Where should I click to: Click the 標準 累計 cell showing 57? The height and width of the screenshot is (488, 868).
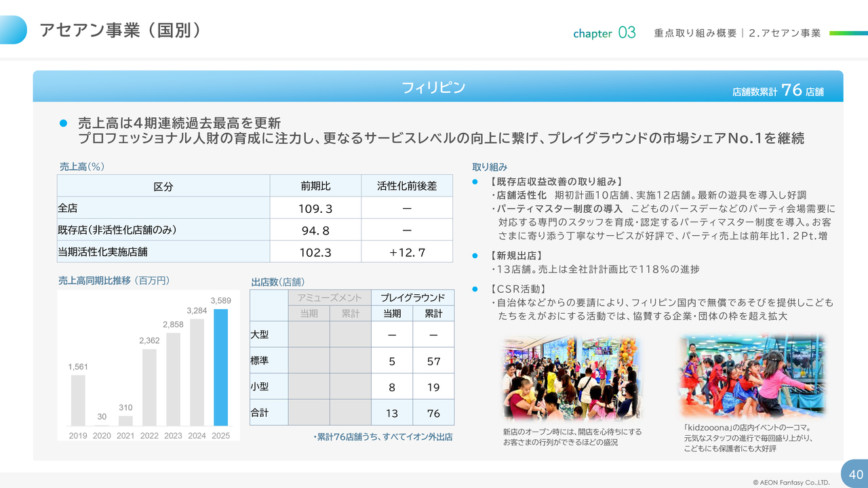433,361
